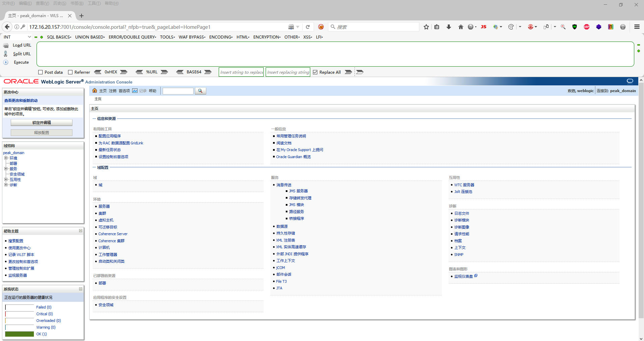Click the ABP adblock icon in browser toolbar
The width and height of the screenshot is (644, 341).
(x=587, y=27)
